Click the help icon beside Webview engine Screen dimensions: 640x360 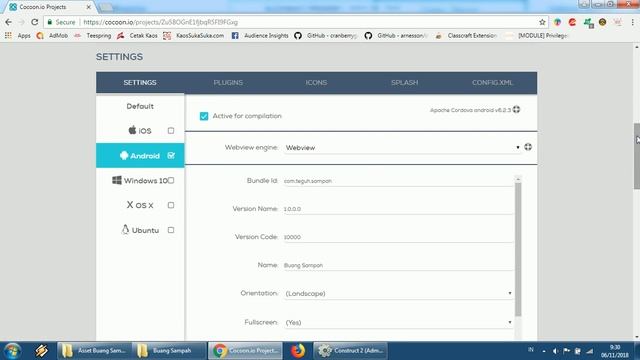tap(528, 147)
